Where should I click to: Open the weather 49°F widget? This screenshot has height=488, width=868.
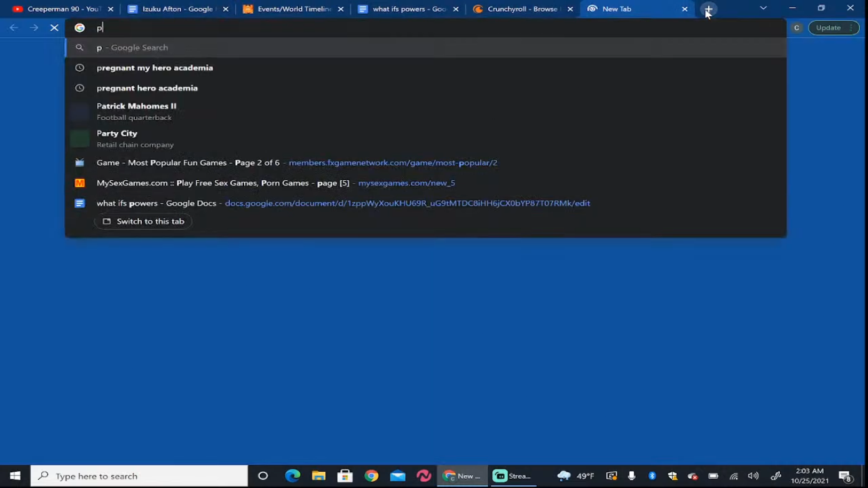point(576,476)
